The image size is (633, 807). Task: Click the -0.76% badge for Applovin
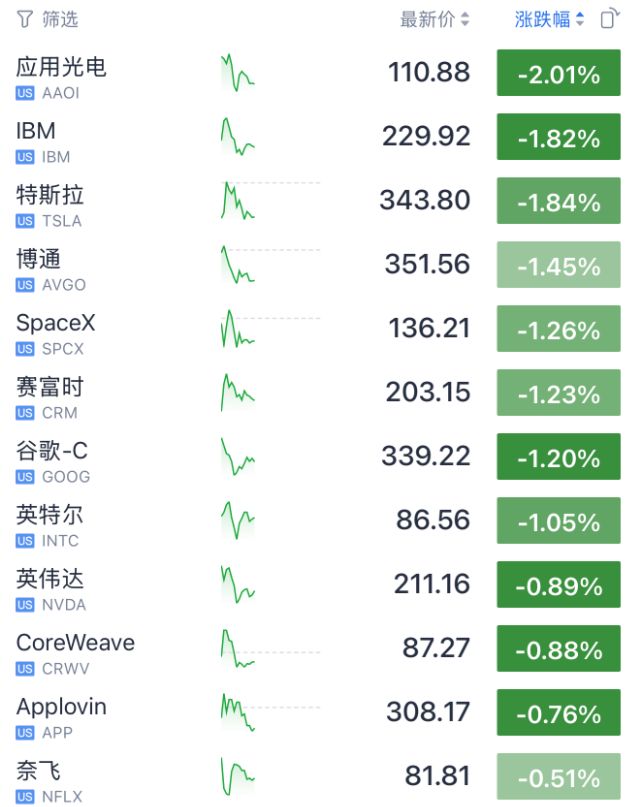pos(558,712)
